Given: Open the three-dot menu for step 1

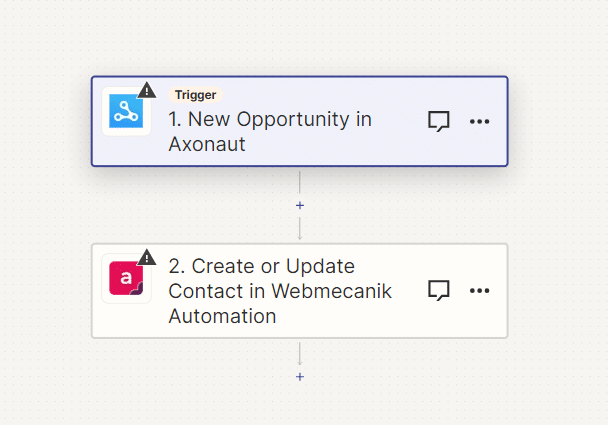Looking at the screenshot, I should point(480,121).
